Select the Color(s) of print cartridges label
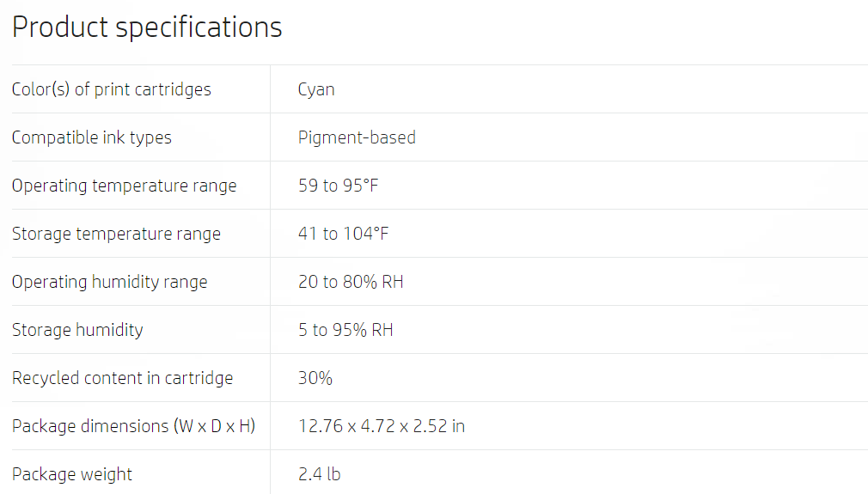Image resolution: width=868 pixels, height=494 pixels. click(x=111, y=89)
